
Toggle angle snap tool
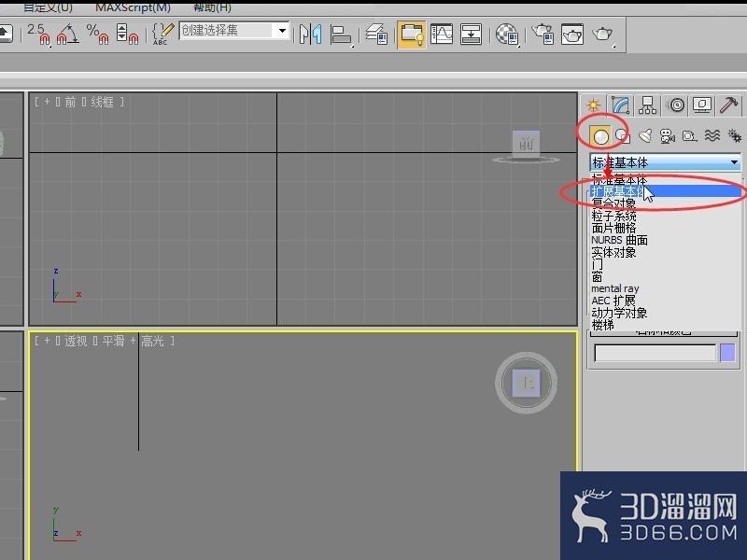pos(67,34)
